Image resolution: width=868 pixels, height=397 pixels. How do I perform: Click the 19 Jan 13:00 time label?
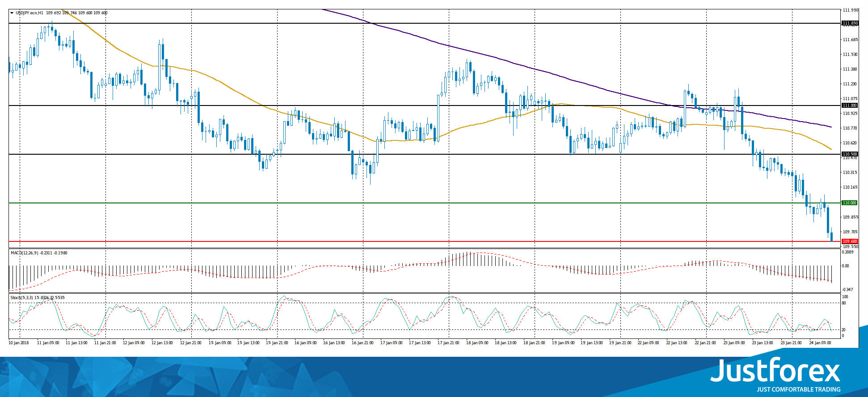click(x=591, y=343)
